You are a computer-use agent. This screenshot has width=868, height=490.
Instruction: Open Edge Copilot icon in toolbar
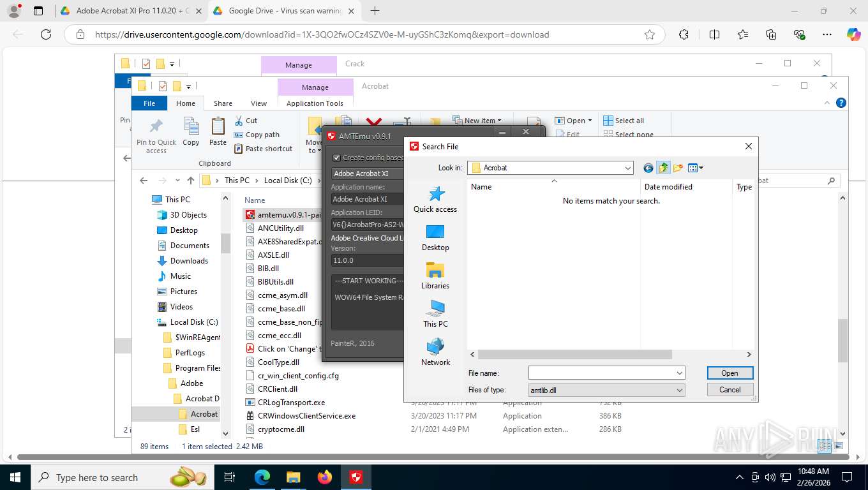tap(853, 34)
